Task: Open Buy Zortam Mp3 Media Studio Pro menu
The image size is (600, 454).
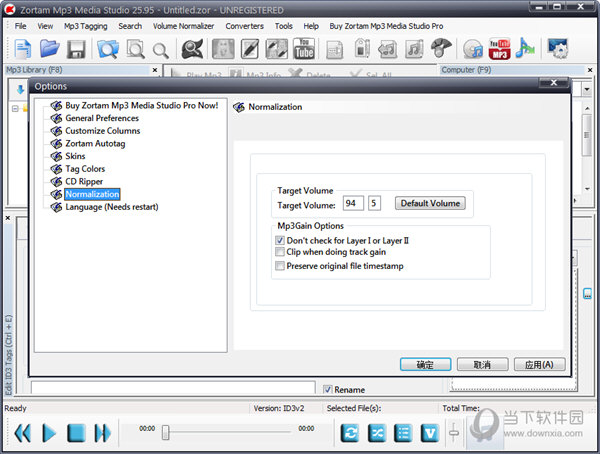Action: [x=386, y=26]
